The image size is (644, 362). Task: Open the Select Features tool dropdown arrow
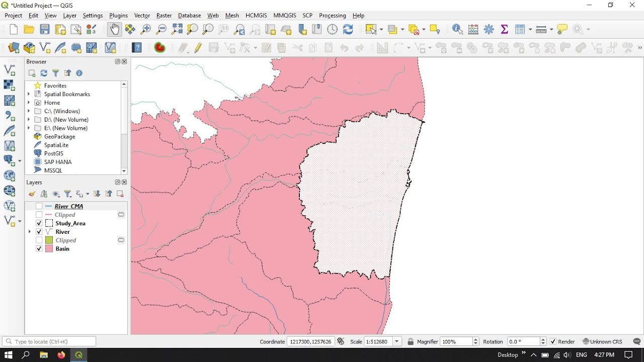[381, 30]
